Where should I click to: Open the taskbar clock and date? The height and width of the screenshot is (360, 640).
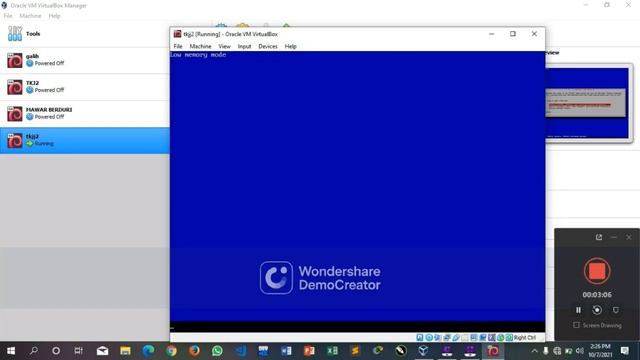(600, 351)
